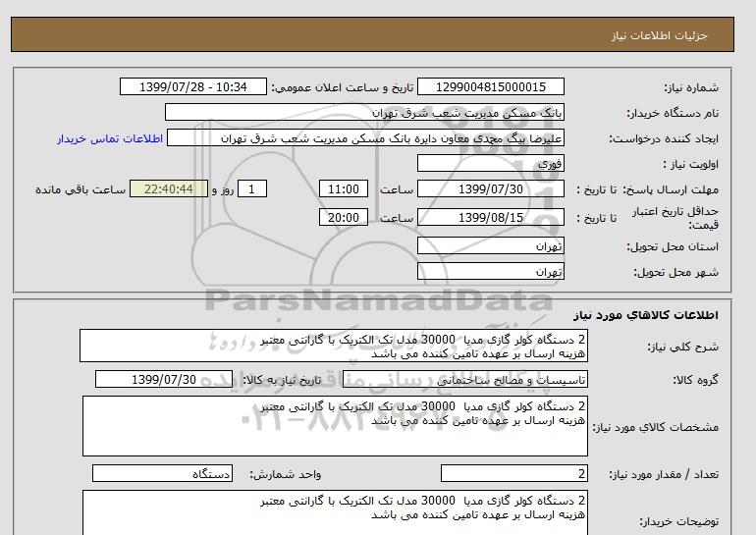Image resolution: width=756 pixels, height=535 pixels.
Task: Click the buyer organization name field
Action: [378, 113]
